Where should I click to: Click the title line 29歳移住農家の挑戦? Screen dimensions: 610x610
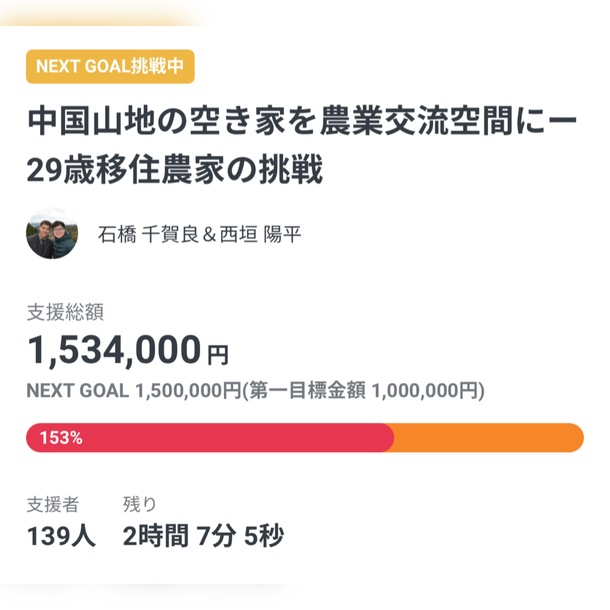point(175,170)
